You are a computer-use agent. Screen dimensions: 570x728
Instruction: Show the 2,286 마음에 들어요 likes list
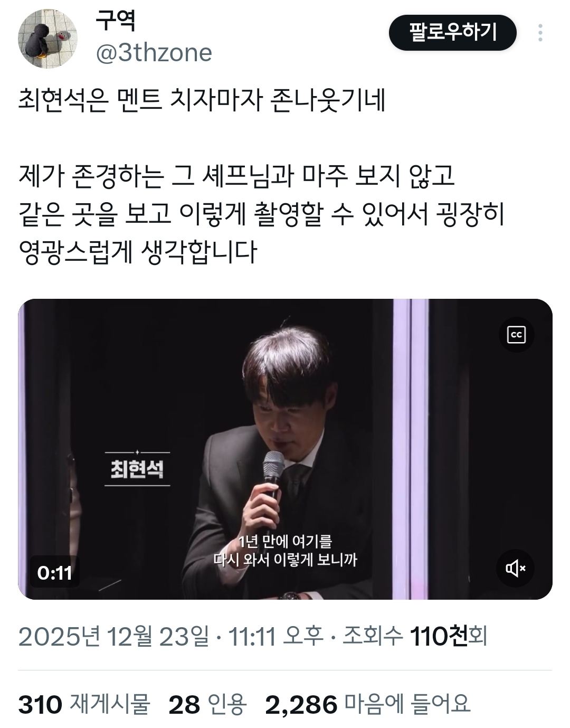pyautogui.click(x=367, y=704)
